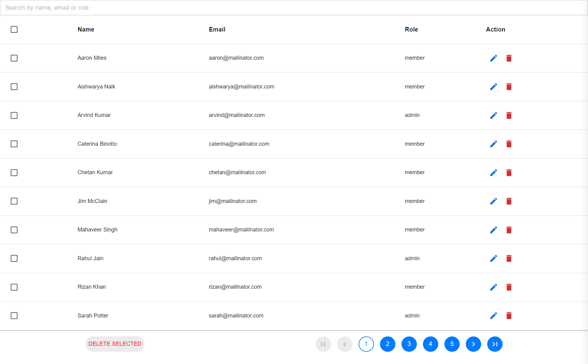
Task: Go to page 4
Action: [430, 344]
